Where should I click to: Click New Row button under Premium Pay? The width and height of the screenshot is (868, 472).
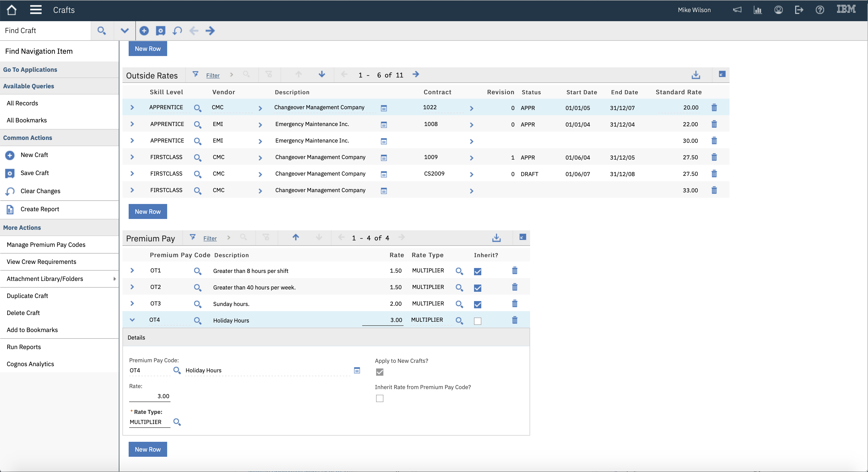coord(148,449)
